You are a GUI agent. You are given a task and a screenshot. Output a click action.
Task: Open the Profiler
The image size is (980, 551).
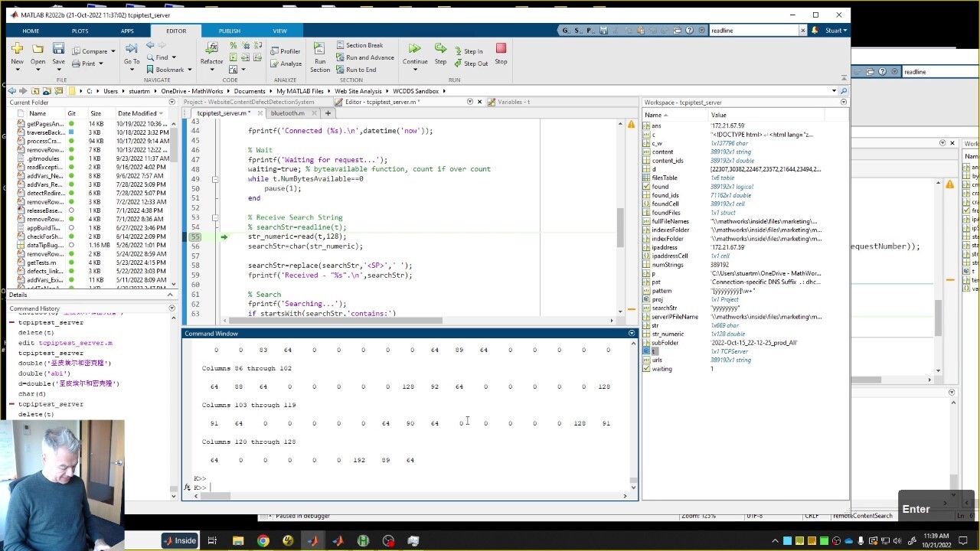coord(285,51)
